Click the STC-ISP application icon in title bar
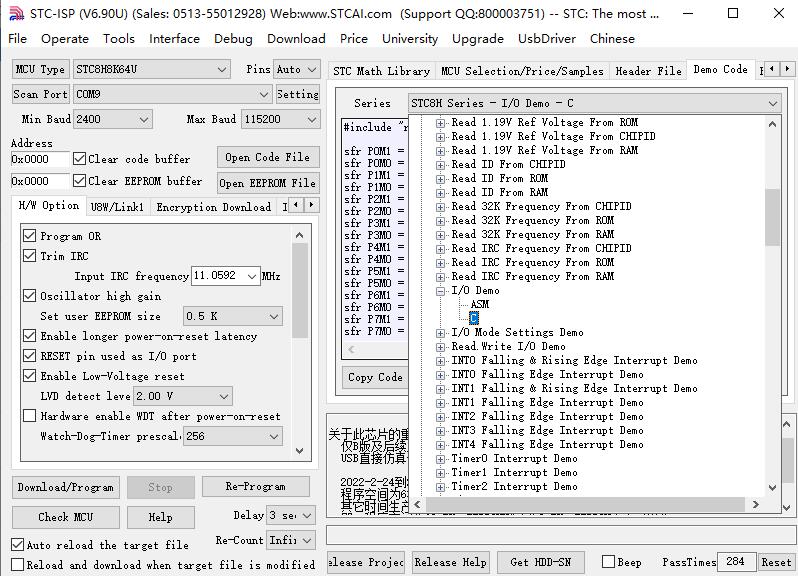Viewport: 798px width, 576px height. (x=16, y=13)
